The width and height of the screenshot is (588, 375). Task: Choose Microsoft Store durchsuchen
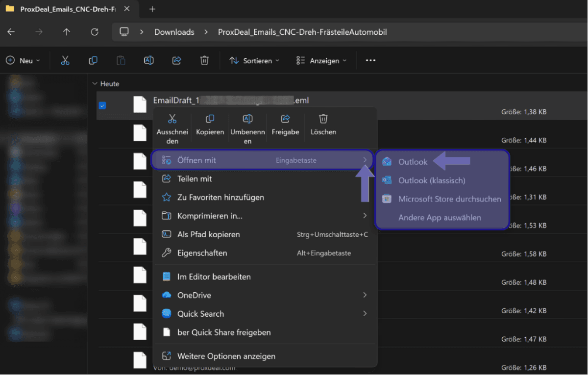click(x=442, y=199)
